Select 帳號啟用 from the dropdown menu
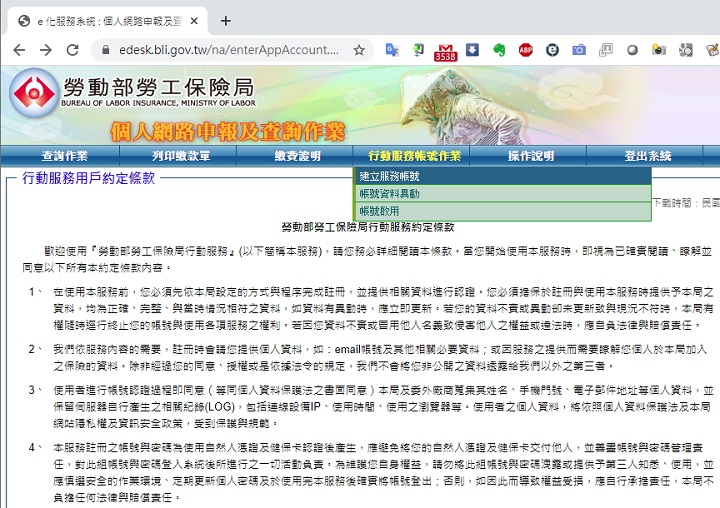 (x=503, y=211)
